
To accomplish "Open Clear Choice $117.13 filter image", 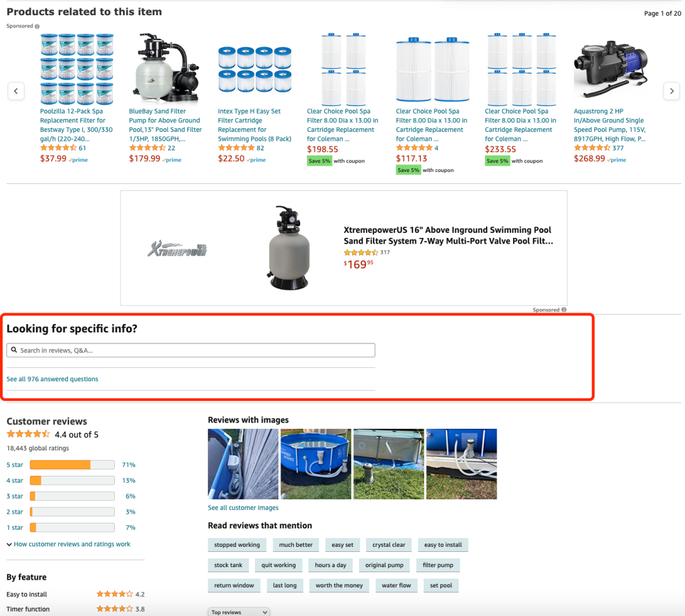I will tap(433, 70).
